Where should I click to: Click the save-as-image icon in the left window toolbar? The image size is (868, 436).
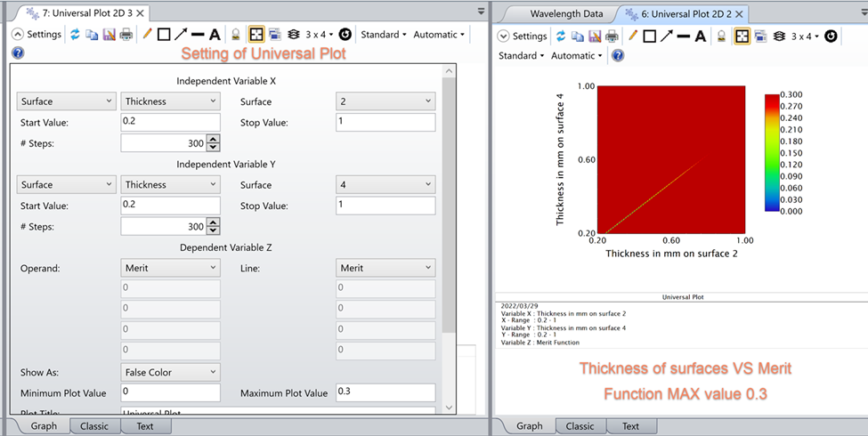click(x=109, y=35)
